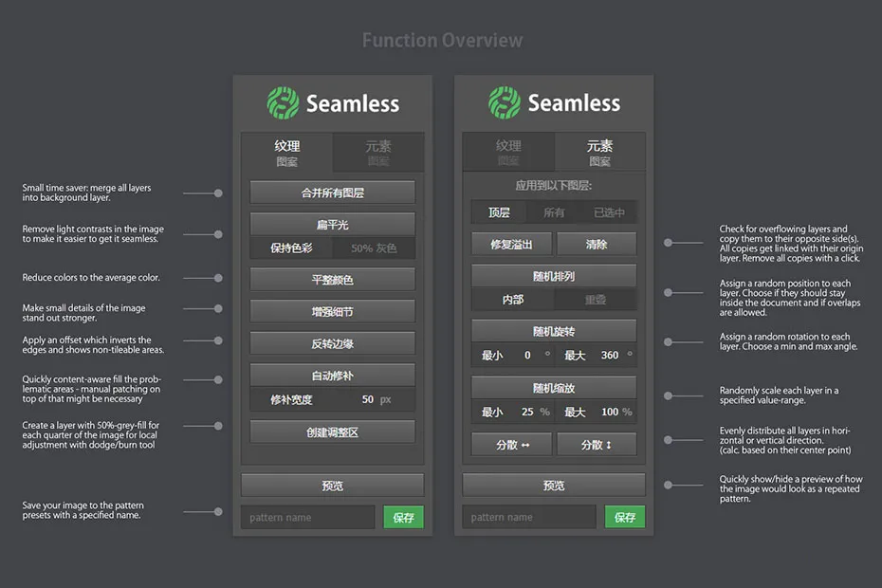Click the text "Assign a random position to each"
Viewport: 882px width, 588px height.
pyautogui.click(x=785, y=283)
